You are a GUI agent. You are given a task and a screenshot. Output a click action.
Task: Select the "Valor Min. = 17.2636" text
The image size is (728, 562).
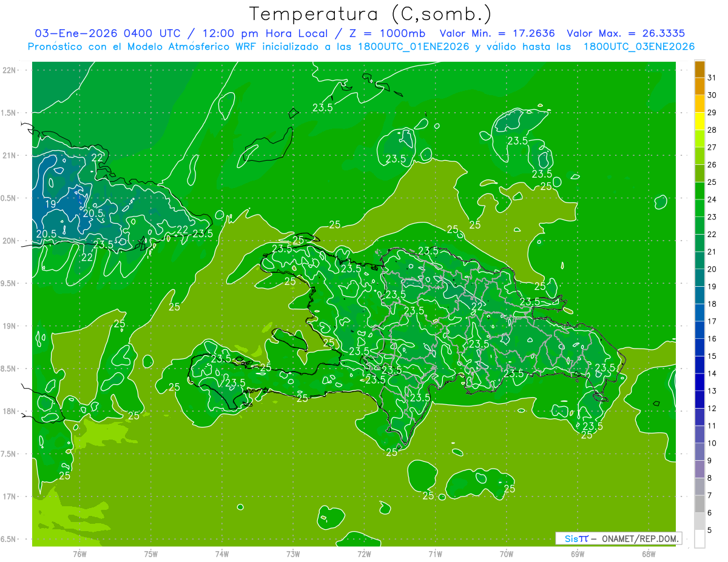[x=497, y=33]
